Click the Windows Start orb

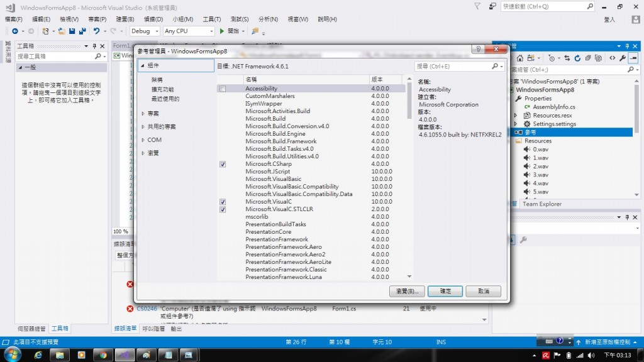tap(13, 354)
